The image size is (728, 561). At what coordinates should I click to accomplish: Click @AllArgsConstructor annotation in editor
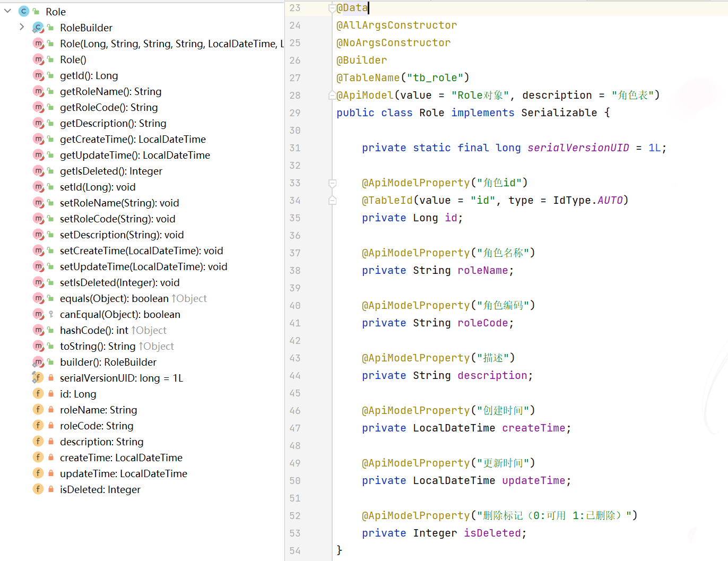point(396,25)
